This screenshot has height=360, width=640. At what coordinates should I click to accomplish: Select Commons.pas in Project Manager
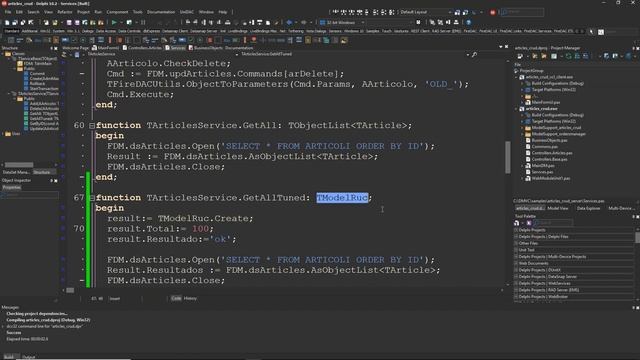coord(544,147)
